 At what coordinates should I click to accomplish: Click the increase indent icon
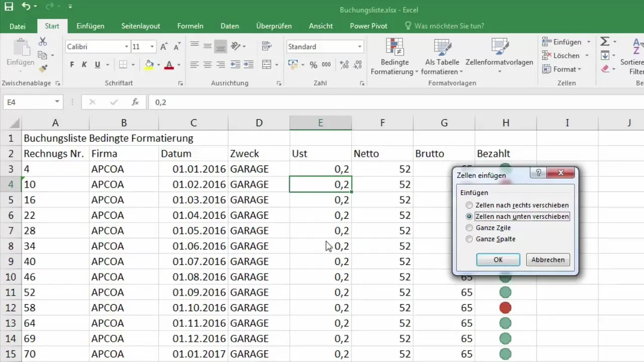coord(249,64)
